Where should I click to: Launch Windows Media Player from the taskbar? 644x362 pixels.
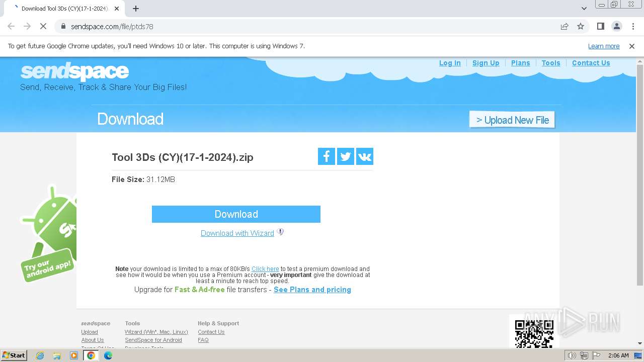point(74,355)
